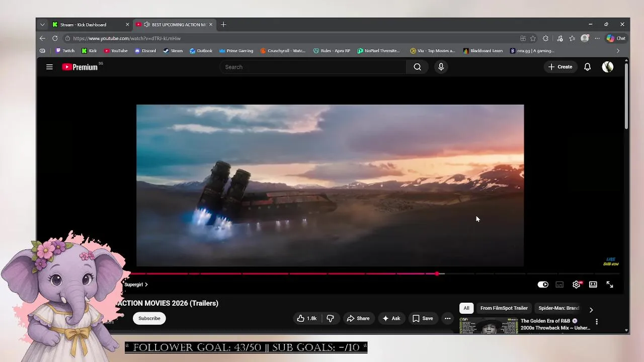Viewport: 644px width, 362px height.
Task: Click the Share button
Action: click(358, 318)
